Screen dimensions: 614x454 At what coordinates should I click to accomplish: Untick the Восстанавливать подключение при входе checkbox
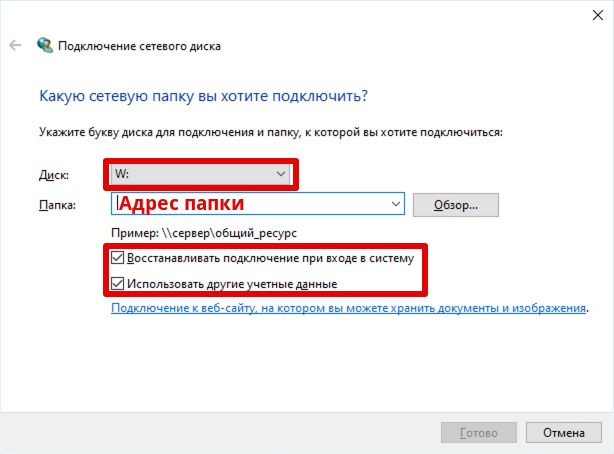pyautogui.click(x=118, y=258)
